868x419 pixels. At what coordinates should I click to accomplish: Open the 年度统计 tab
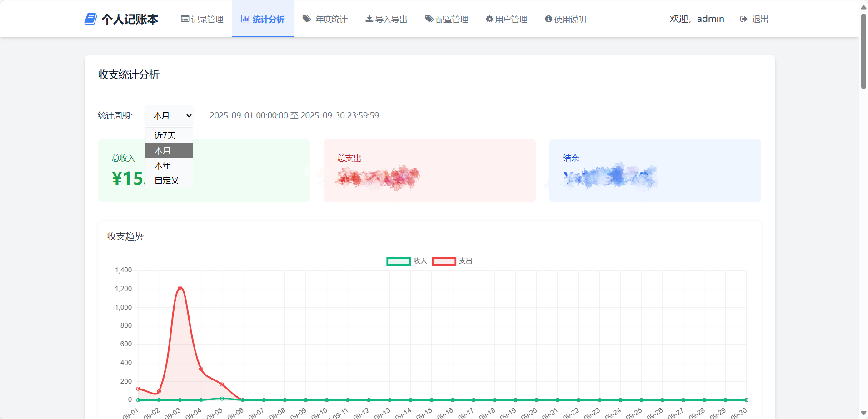pyautogui.click(x=331, y=19)
